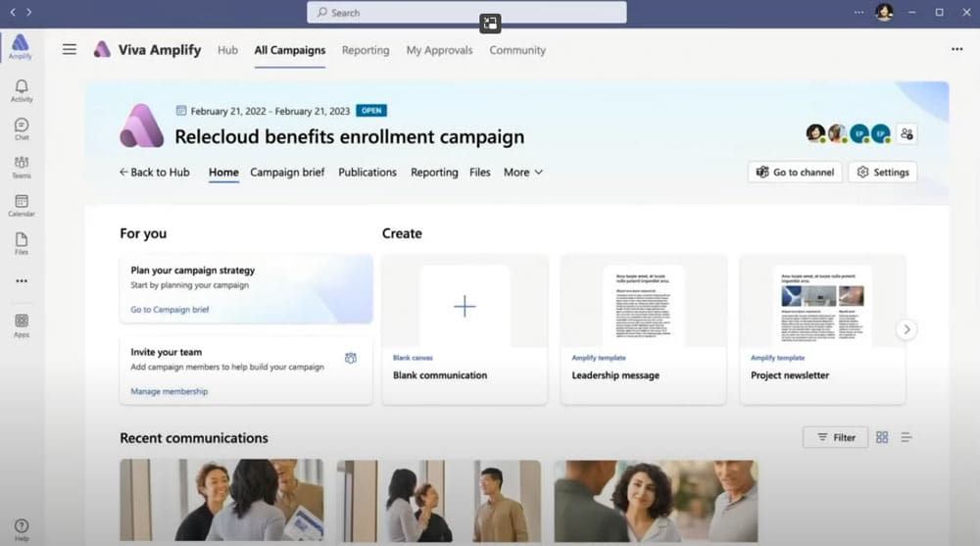Click Go to channel button
Screen dimensions: 980x546
point(795,172)
